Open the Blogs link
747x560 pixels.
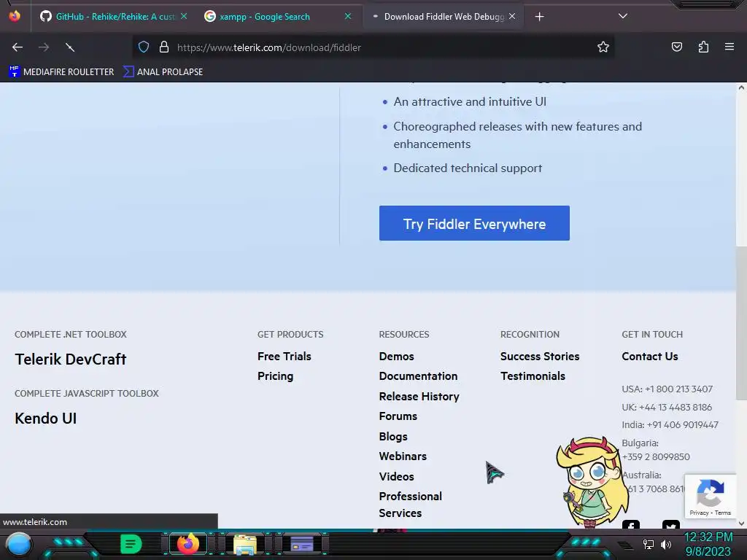393,437
